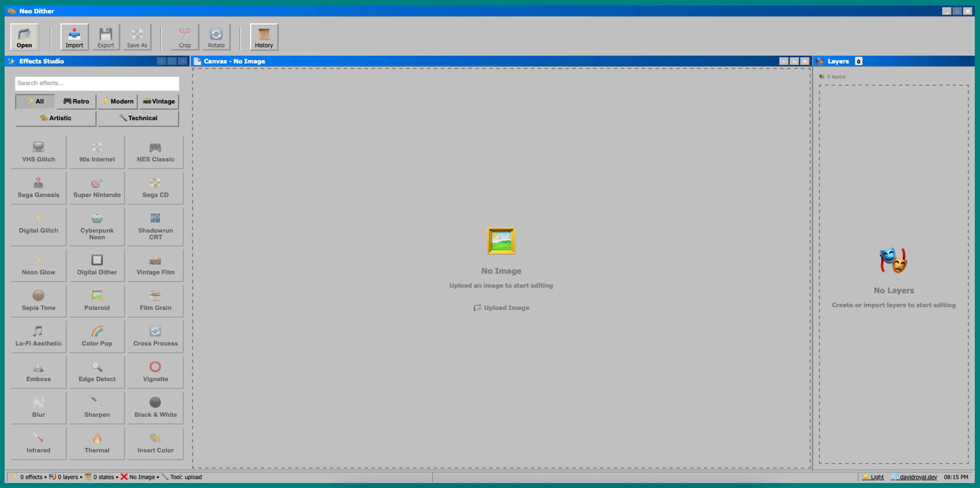
Task: Toggle the Light theme in status bar
Action: (873, 477)
